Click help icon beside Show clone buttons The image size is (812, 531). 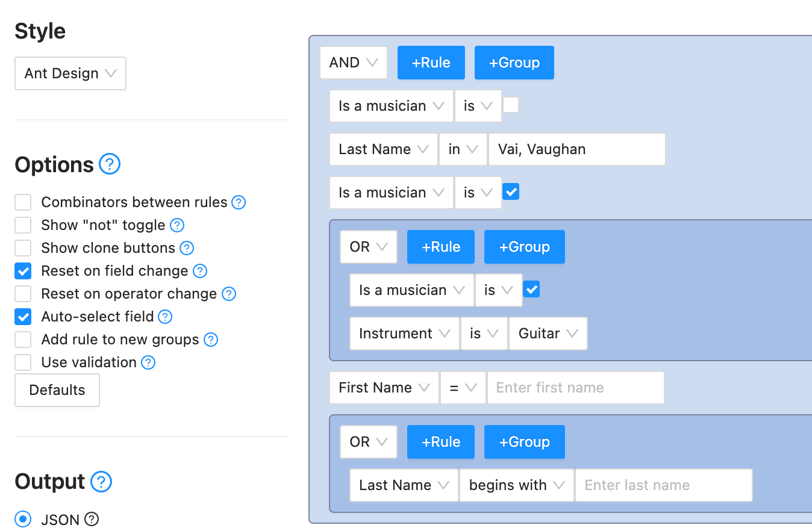coord(187,248)
